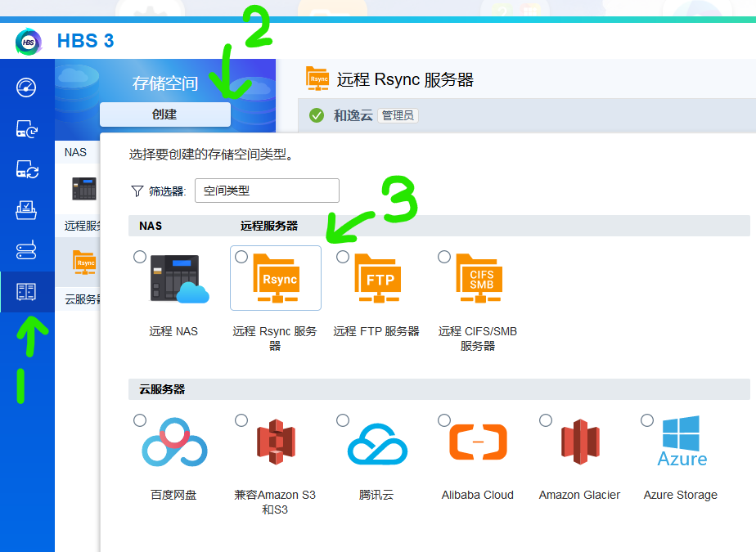This screenshot has height=552, width=756.
Task: Click the Azure Storage logo
Action: 682,441
